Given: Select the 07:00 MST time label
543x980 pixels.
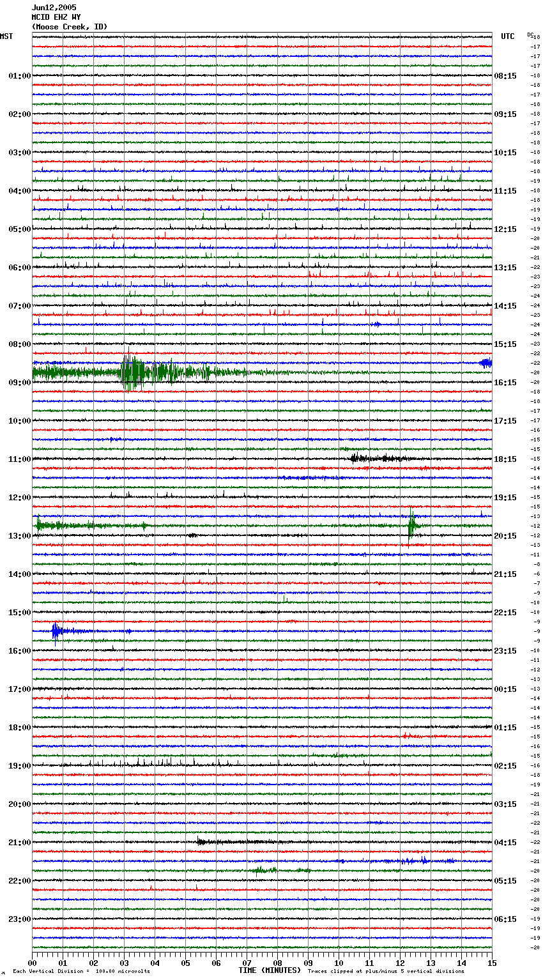Looking at the screenshot, I should point(19,306).
